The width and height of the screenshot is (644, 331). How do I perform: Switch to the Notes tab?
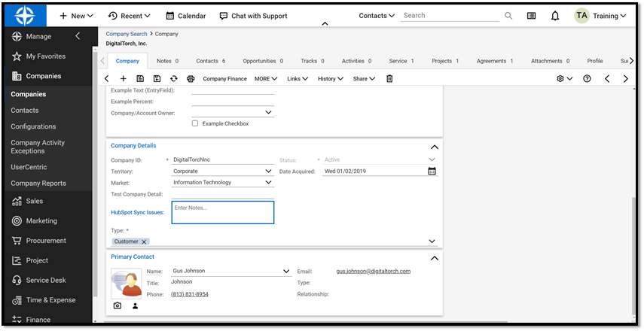point(167,61)
